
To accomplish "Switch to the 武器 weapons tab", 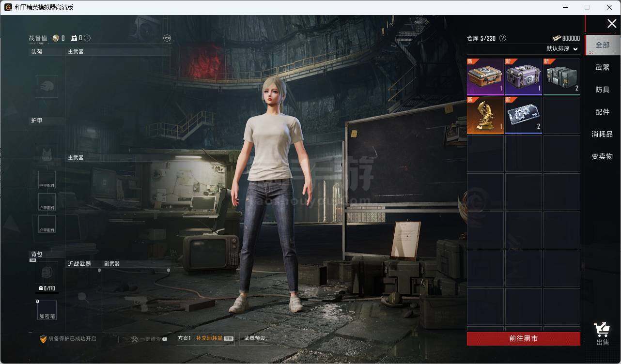I will (602, 68).
